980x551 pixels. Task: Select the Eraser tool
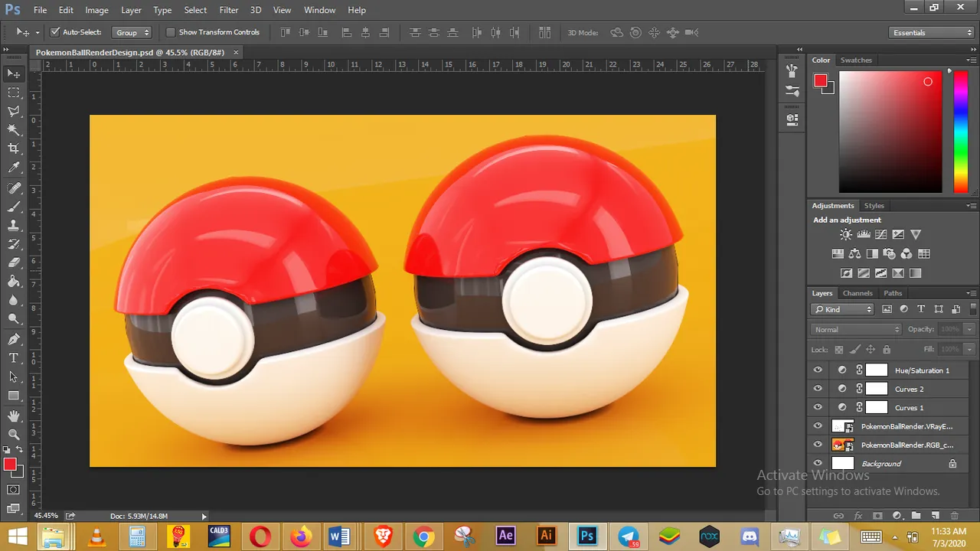(14, 263)
